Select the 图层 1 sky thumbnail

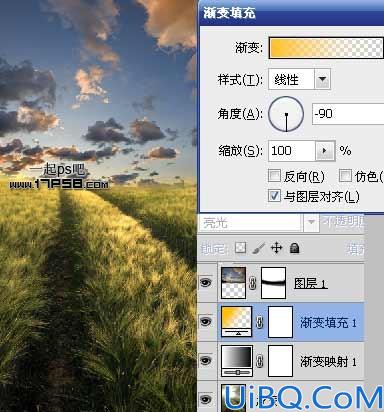pyautogui.click(x=233, y=283)
